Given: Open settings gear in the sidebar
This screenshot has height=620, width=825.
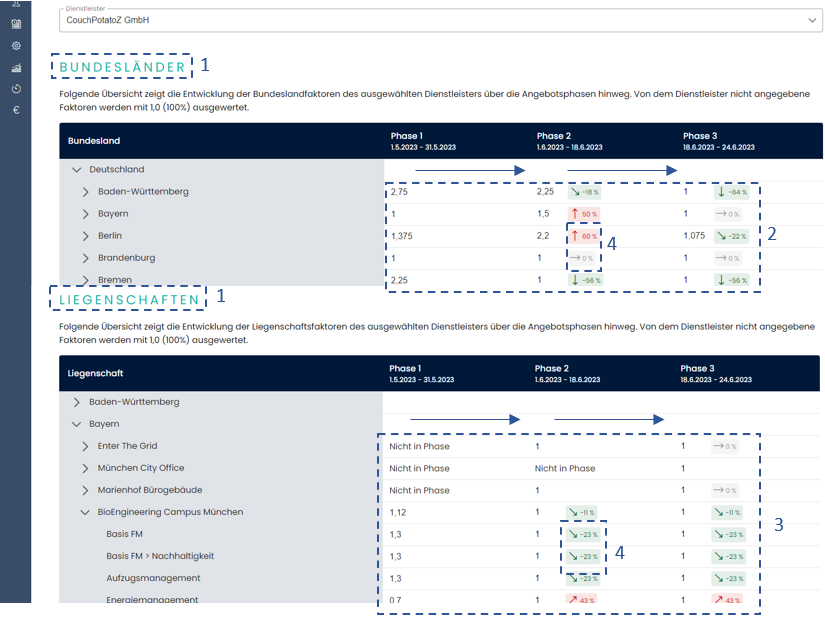Looking at the screenshot, I should click(16, 46).
